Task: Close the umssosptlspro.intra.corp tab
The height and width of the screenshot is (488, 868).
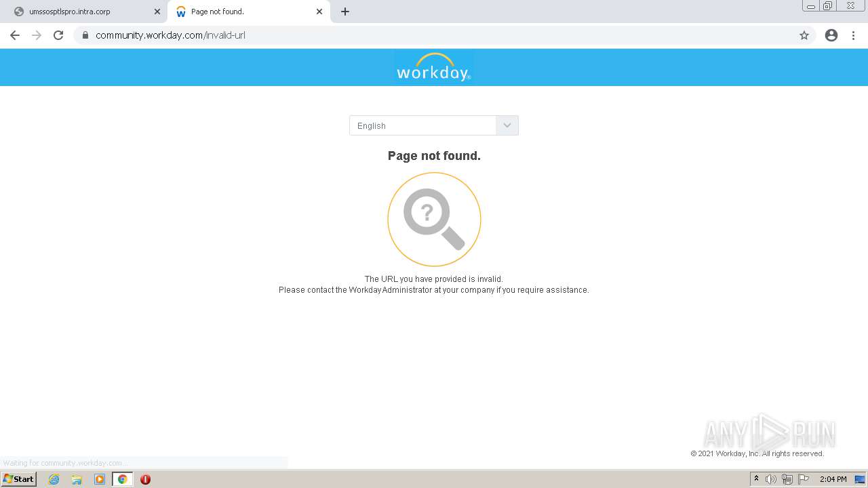Action: [x=157, y=12]
